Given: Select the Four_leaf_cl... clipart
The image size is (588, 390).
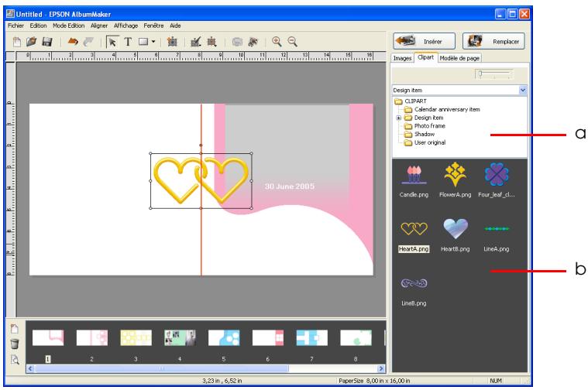Looking at the screenshot, I should tap(497, 181).
